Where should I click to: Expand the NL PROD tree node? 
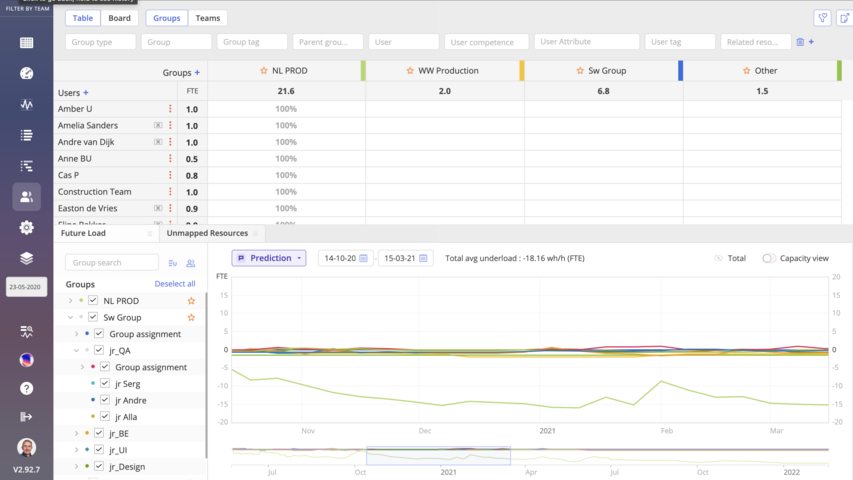70,300
